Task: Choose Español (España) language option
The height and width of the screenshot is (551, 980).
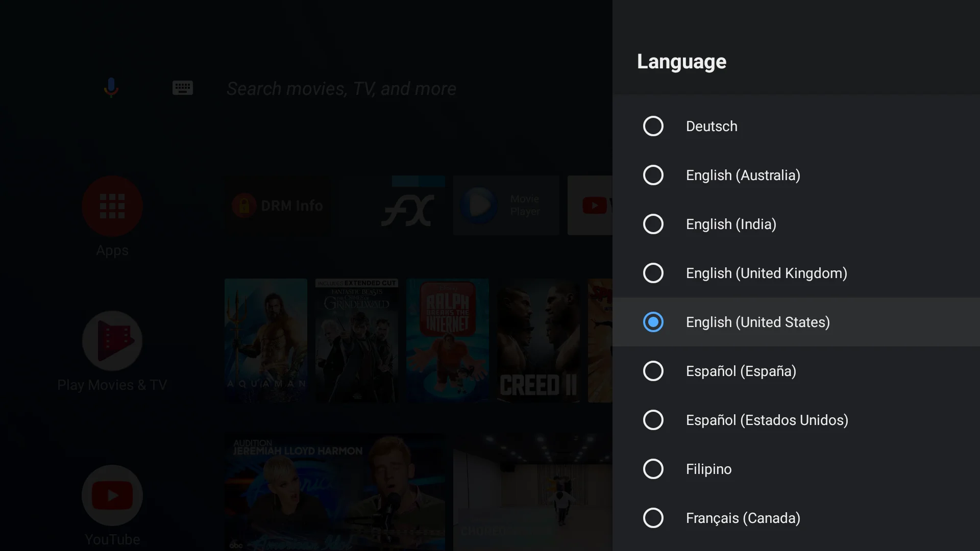Action: tap(796, 371)
